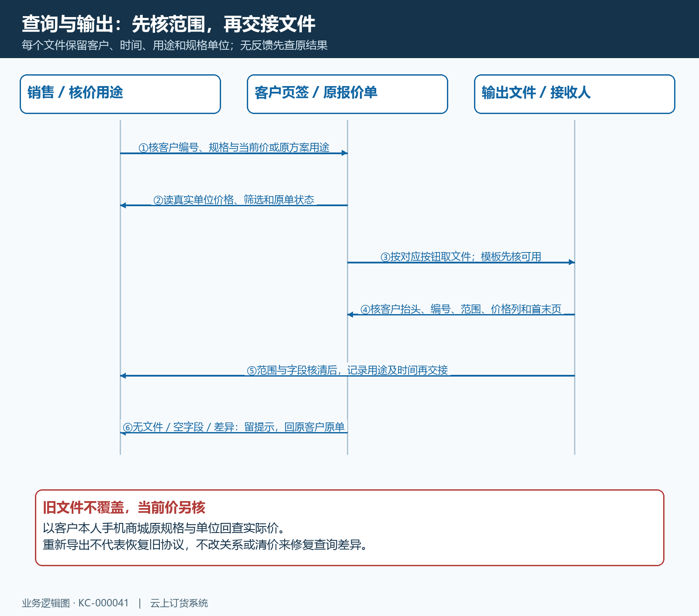Select message ⑤范围与字段核清后，记录用途及时间再交接
This screenshot has height=616, width=699.
coord(347,370)
